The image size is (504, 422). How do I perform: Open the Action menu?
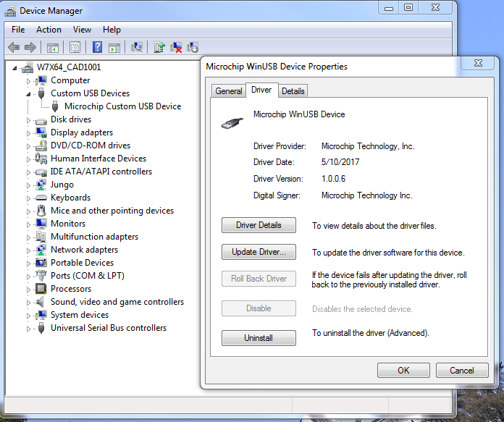pos(49,30)
